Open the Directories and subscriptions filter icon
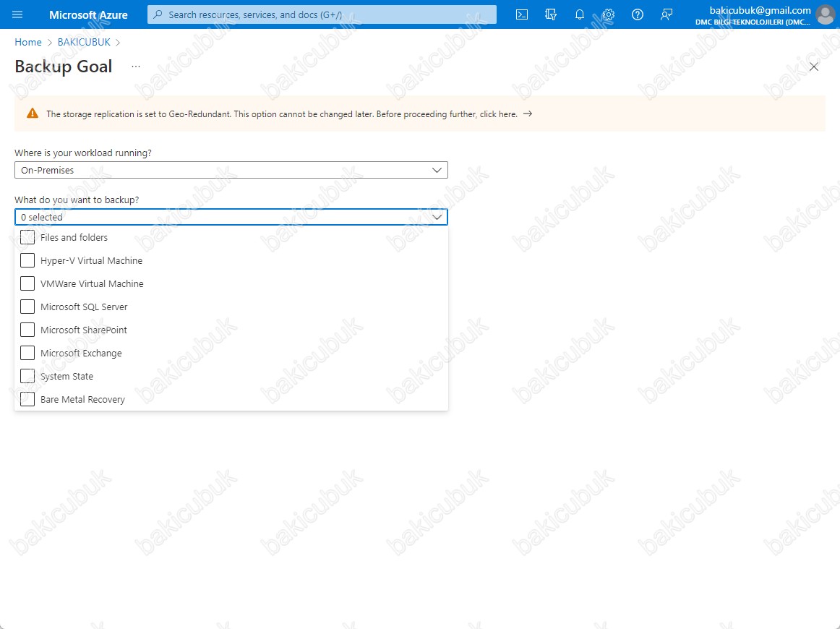 pyautogui.click(x=551, y=14)
